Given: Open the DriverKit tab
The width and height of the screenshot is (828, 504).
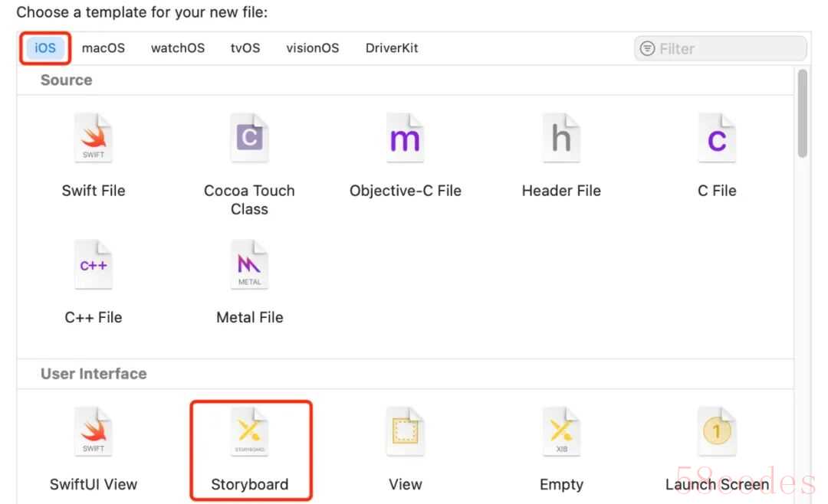Looking at the screenshot, I should point(392,48).
